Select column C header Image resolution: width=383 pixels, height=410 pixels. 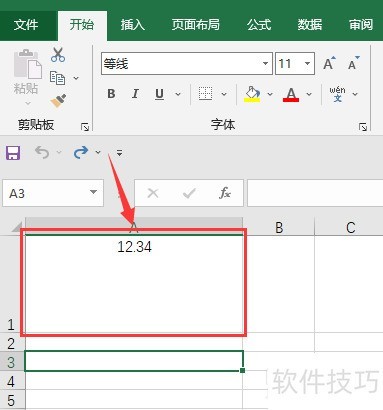point(349,227)
